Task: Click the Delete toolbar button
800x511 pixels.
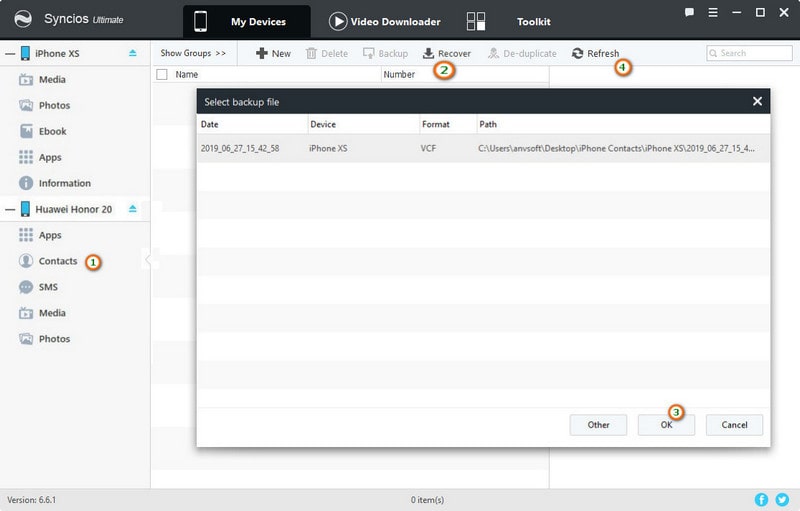Action: click(327, 53)
